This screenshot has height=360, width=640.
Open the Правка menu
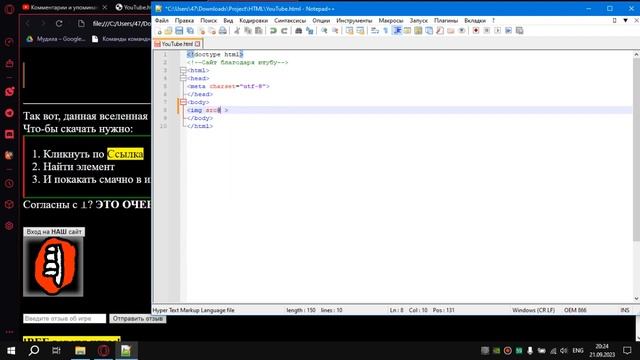click(x=184, y=20)
